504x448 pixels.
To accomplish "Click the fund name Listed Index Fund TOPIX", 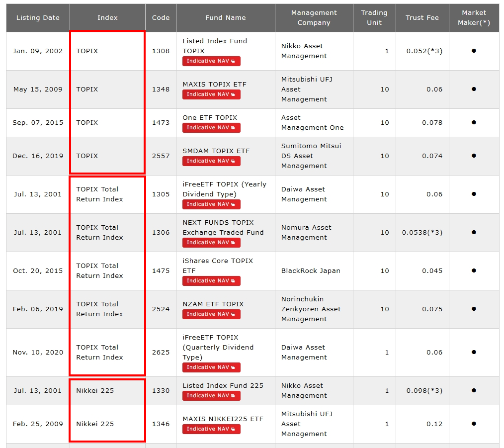I will tap(215, 46).
